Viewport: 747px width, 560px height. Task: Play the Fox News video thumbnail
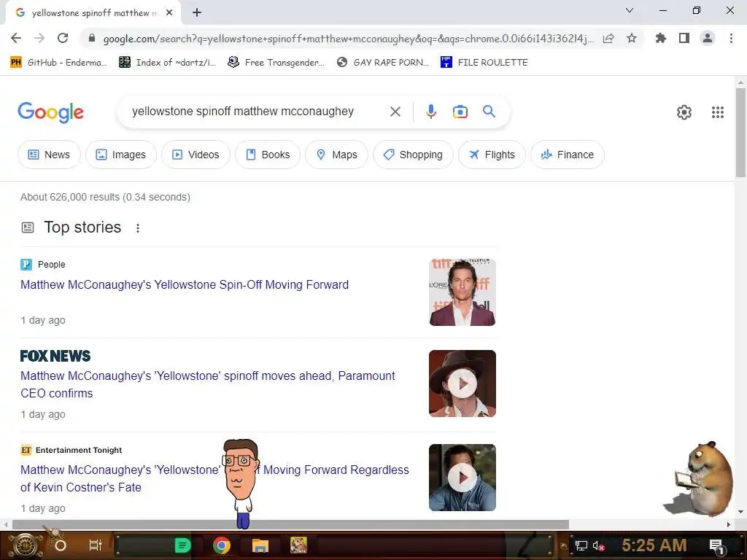click(462, 384)
